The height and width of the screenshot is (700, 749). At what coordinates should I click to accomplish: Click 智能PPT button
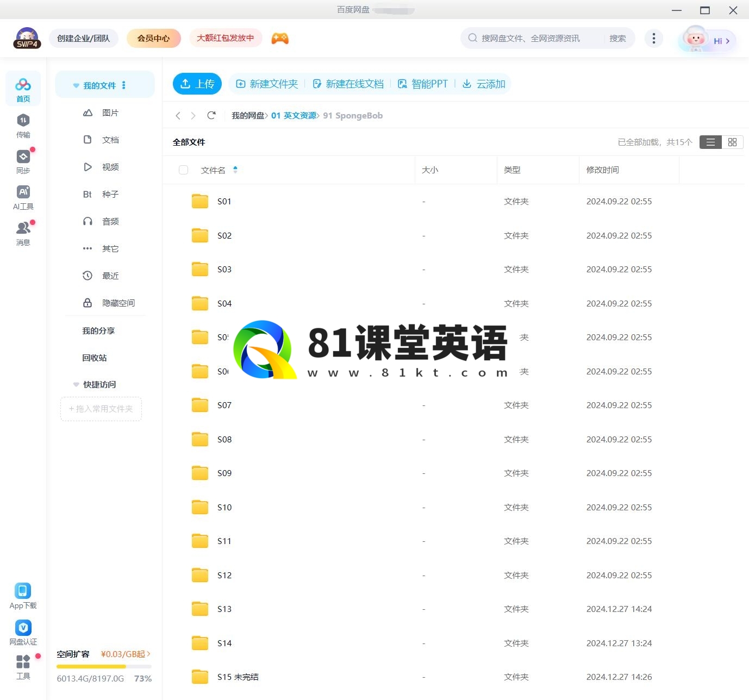[423, 84]
